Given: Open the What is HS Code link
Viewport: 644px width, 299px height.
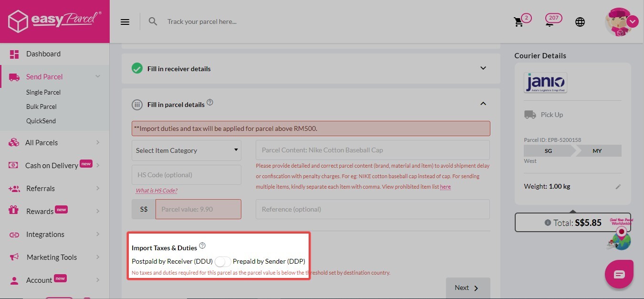Looking at the screenshot, I should pyautogui.click(x=156, y=191).
